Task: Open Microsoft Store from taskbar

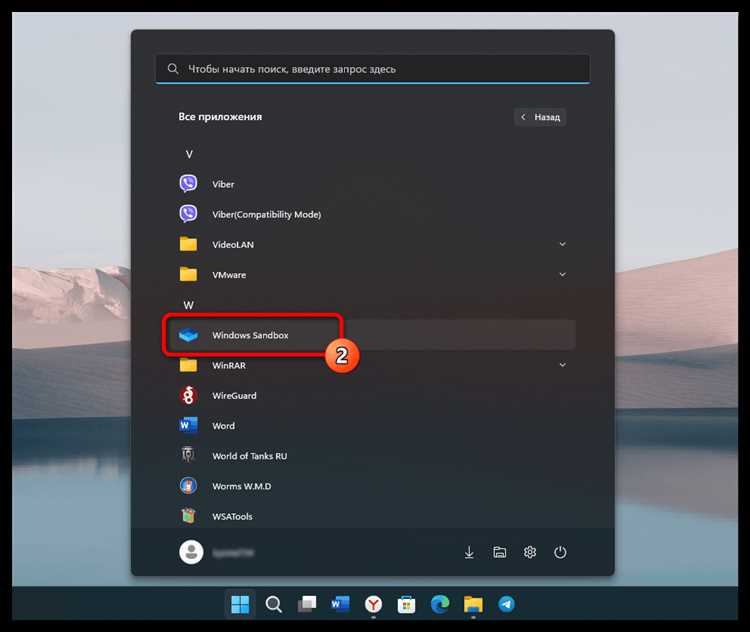Action: [407, 604]
